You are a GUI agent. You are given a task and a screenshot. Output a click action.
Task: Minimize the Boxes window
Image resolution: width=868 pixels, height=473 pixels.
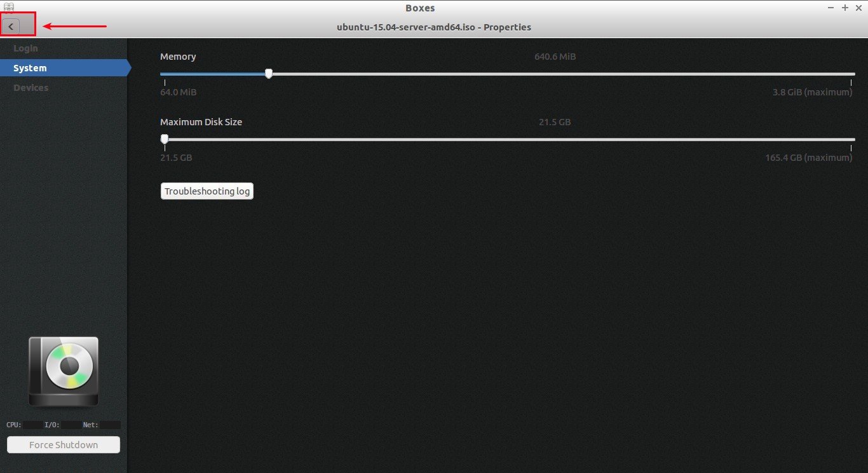tap(832, 8)
